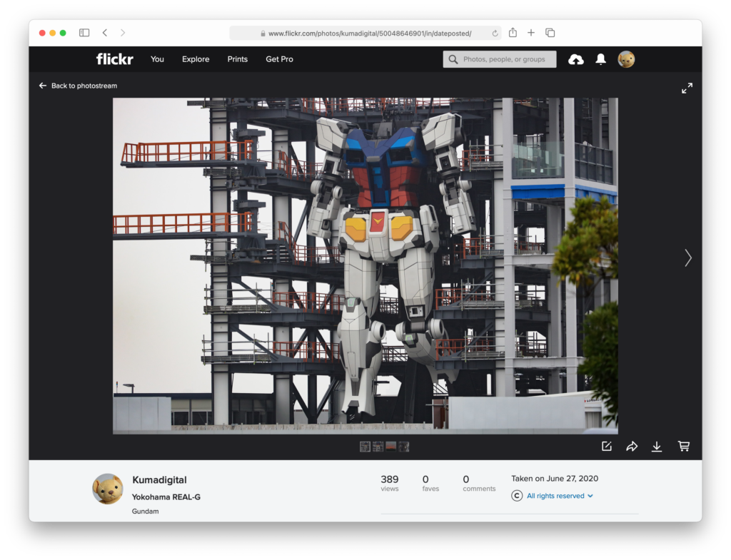Viewport: 731px width, 560px height.
Task: Click the shopping cart icon
Action: coord(684,447)
